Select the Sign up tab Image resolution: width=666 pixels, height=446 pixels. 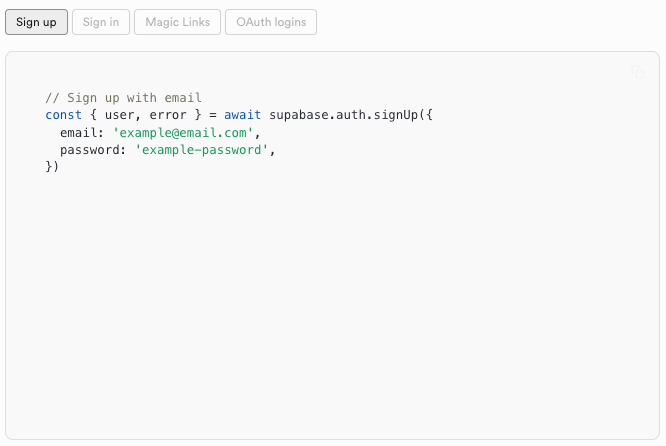36,22
